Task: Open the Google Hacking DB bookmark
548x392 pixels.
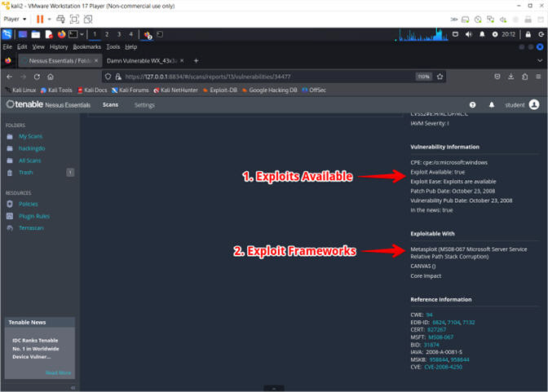Action: [269, 90]
